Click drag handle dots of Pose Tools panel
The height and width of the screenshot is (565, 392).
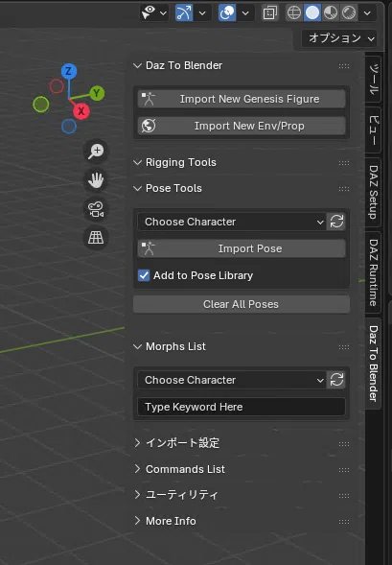(344, 189)
